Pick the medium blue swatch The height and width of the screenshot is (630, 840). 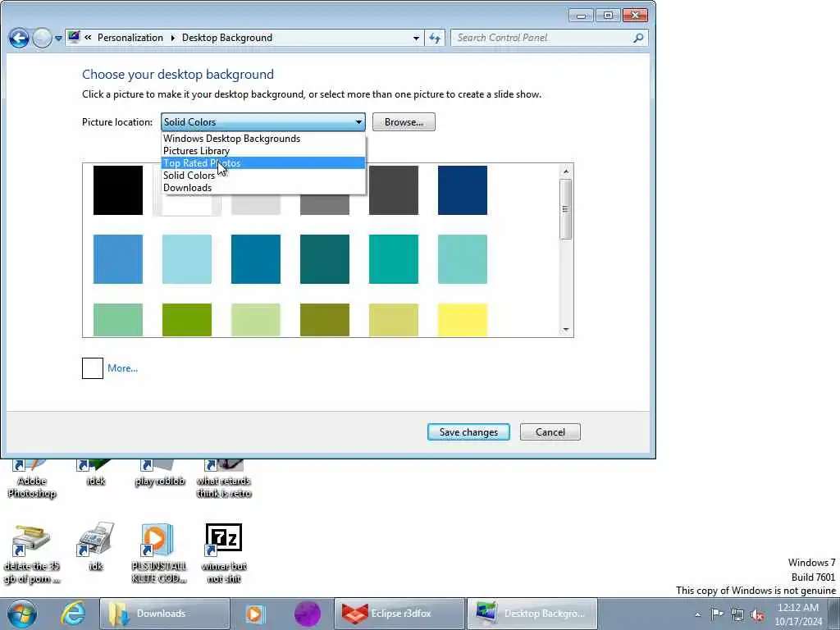(118, 259)
